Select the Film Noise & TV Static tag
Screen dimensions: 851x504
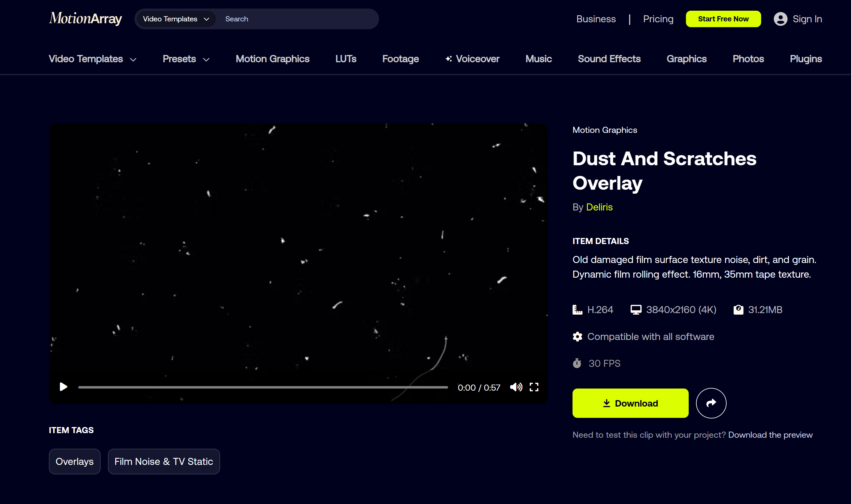[x=164, y=461]
